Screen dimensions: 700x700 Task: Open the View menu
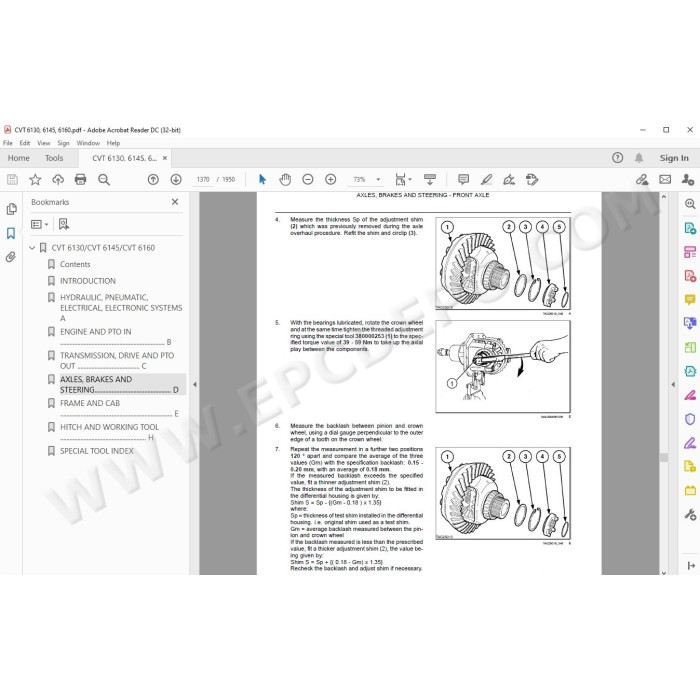[x=43, y=143]
